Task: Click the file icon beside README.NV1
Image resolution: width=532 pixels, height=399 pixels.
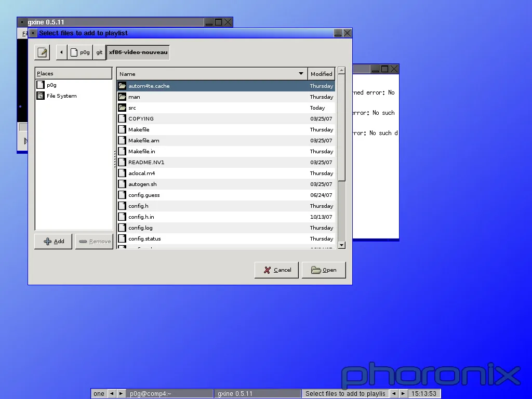Action: tap(122, 162)
